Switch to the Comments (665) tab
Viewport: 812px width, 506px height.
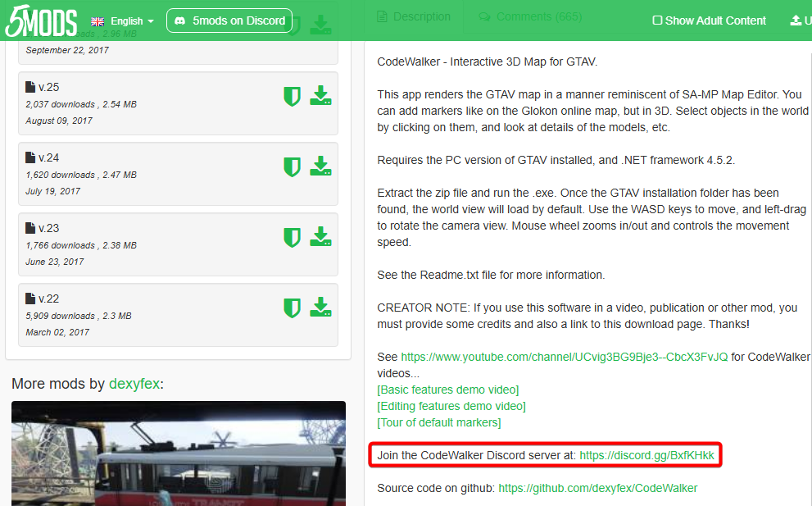pos(530,16)
